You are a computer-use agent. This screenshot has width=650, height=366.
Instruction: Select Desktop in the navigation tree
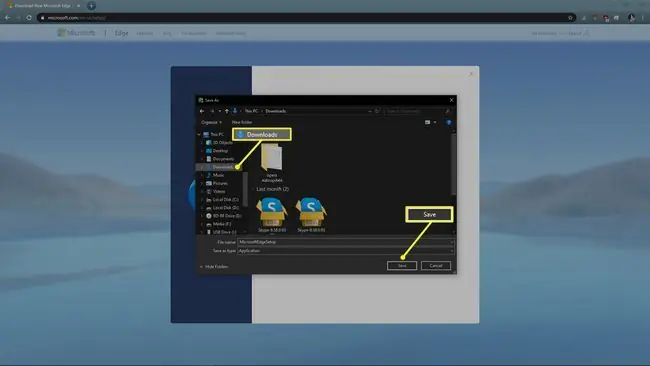(x=220, y=151)
